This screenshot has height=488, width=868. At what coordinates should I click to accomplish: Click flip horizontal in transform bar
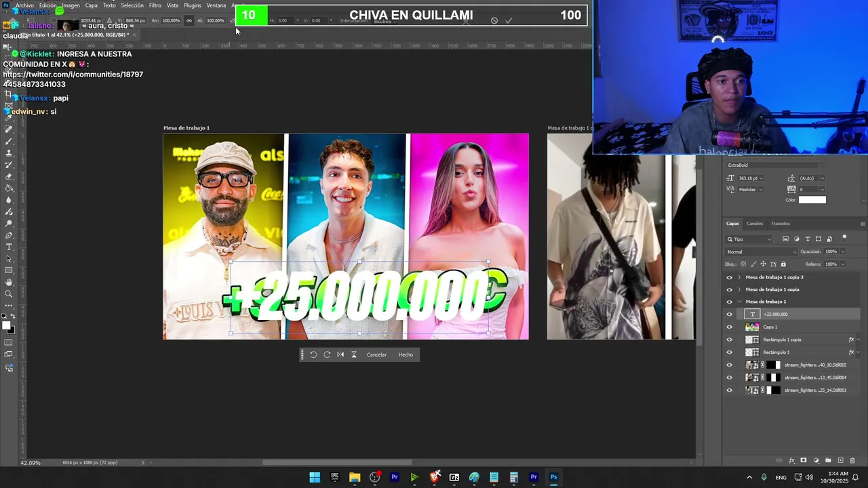click(340, 354)
